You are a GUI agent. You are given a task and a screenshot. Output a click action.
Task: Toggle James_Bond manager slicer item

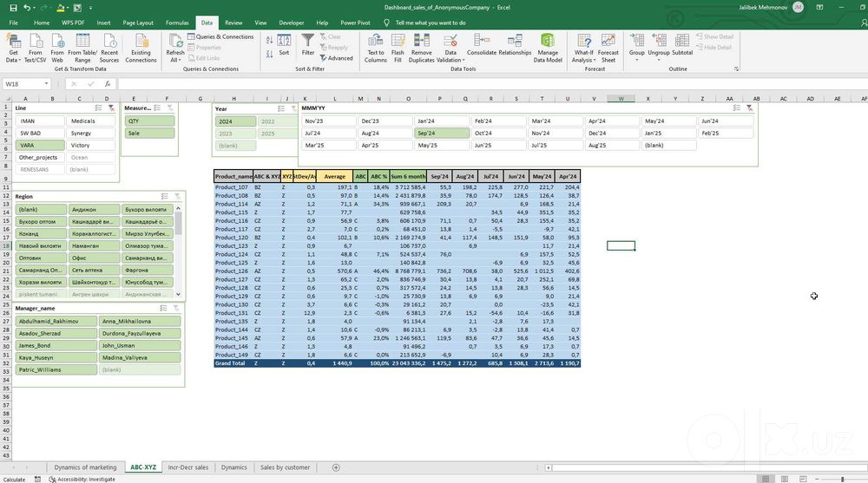pyautogui.click(x=56, y=345)
